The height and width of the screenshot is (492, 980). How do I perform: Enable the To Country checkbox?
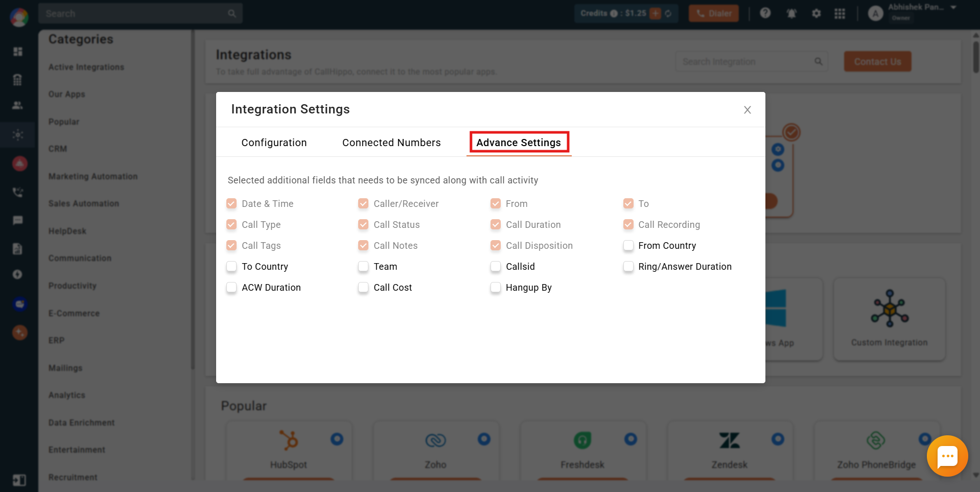point(231,267)
